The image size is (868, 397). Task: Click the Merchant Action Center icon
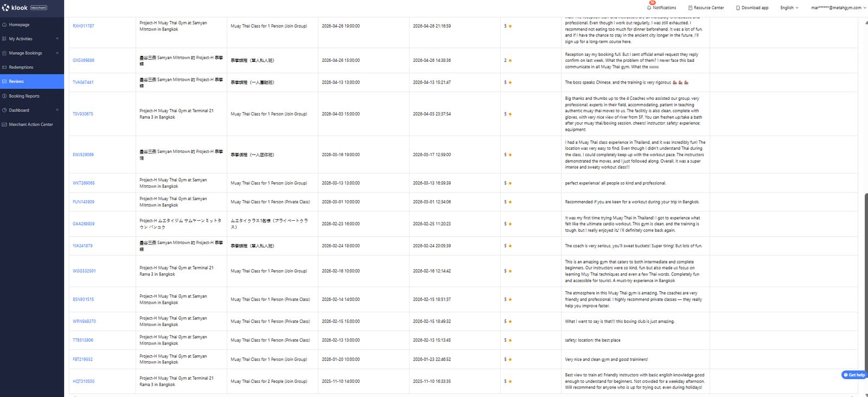point(4,124)
